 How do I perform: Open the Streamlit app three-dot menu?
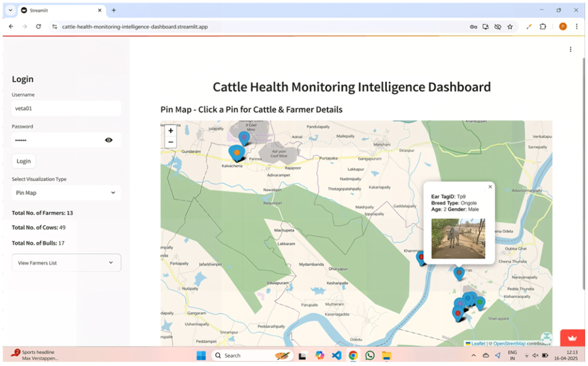tap(571, 49)
